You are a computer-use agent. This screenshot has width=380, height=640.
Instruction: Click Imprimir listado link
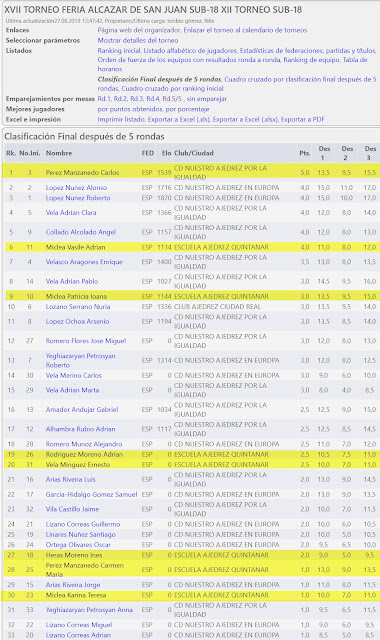click(x=121, y=120)
